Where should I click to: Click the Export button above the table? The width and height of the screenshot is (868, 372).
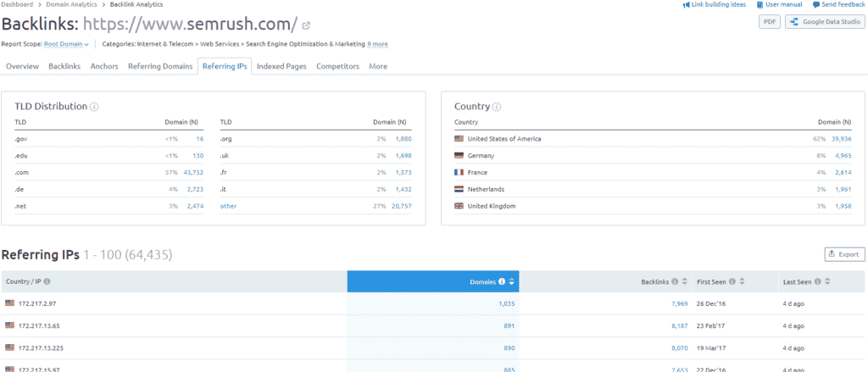click(x=844, y=254)
